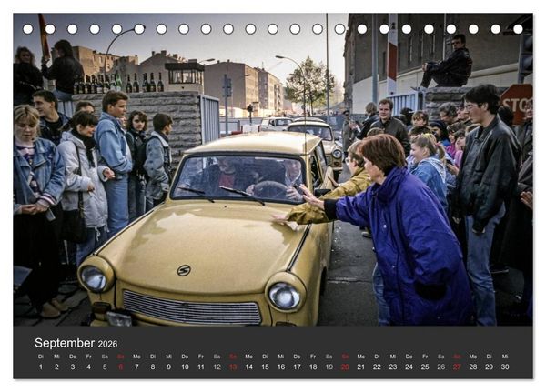Click the "Di" weekday label above date 1
Viewport: 546px width, 392px height.
click(41, 357)
